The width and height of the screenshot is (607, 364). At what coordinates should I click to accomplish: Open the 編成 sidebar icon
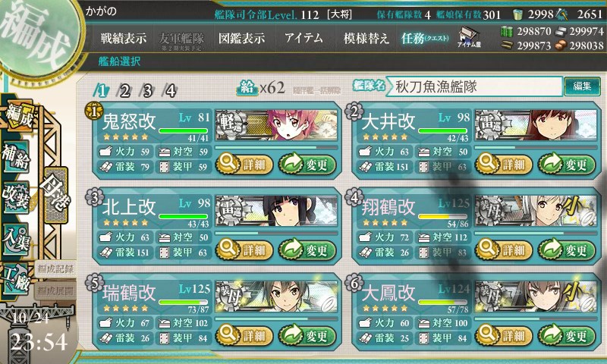(17, 116)
